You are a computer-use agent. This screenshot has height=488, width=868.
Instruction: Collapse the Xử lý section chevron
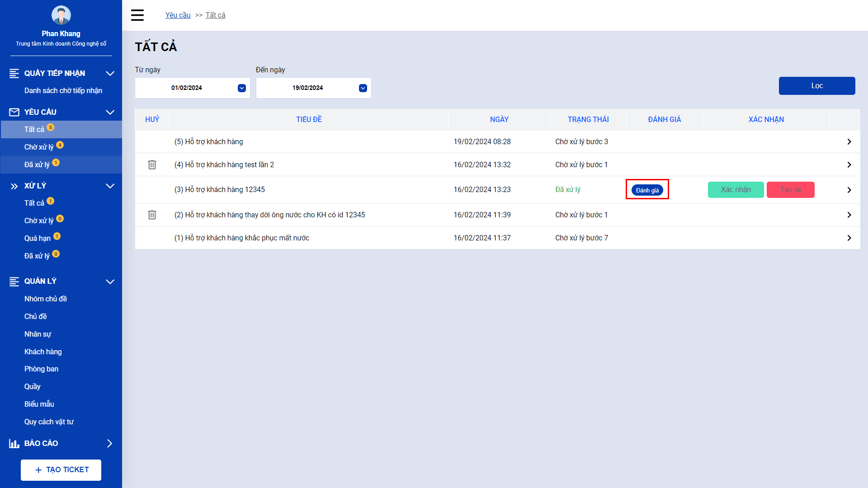tap(110, 186)
